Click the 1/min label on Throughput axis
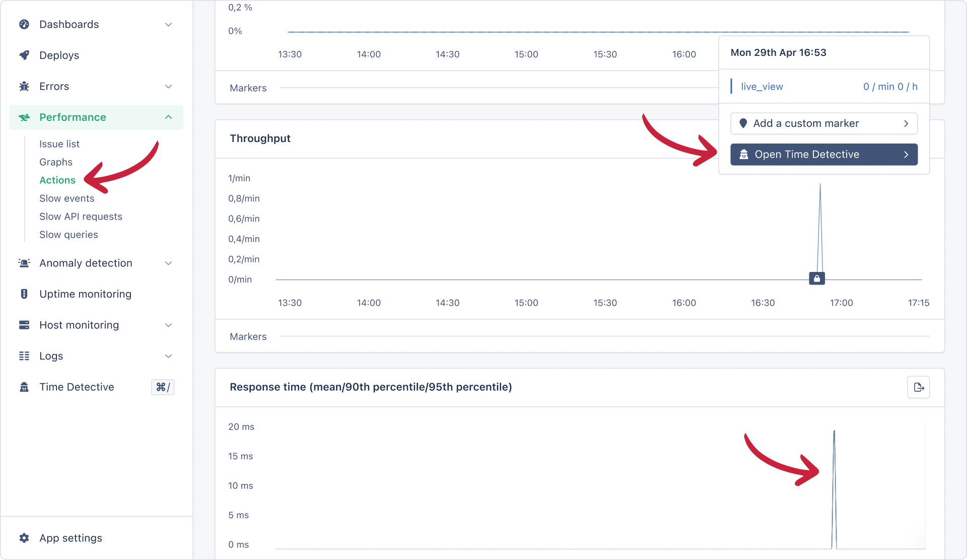Screen dimensions: 967x560 coord(239,178)
